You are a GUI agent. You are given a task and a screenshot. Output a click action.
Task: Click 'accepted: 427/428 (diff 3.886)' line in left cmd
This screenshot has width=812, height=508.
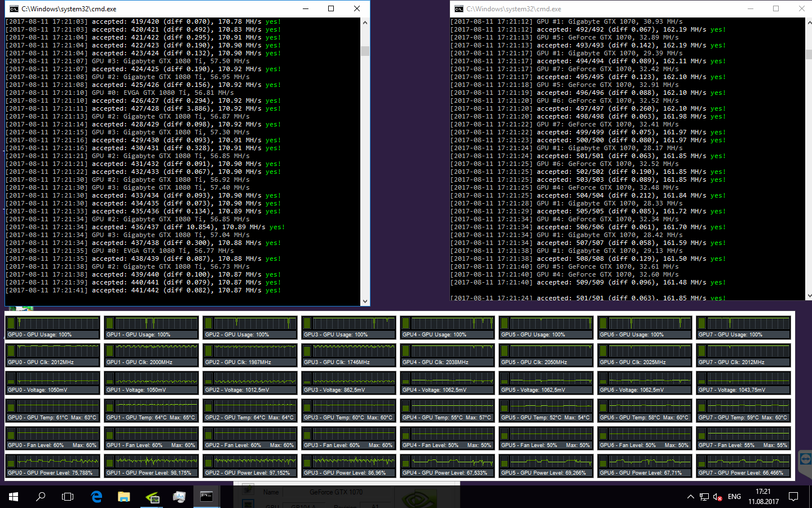143,108
